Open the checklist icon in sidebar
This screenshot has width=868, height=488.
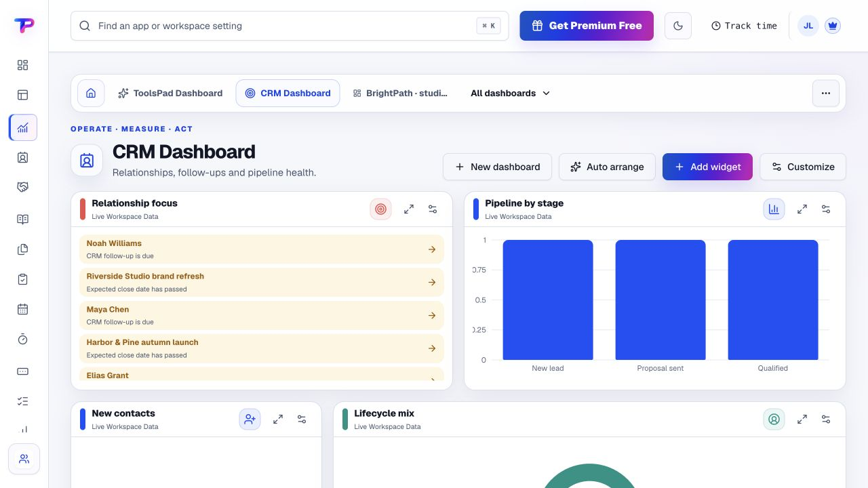pos(22,401)
